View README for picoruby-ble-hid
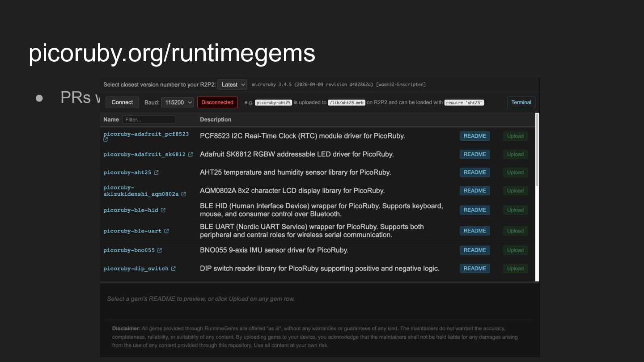The image size is (644, 362). [475, 210]
